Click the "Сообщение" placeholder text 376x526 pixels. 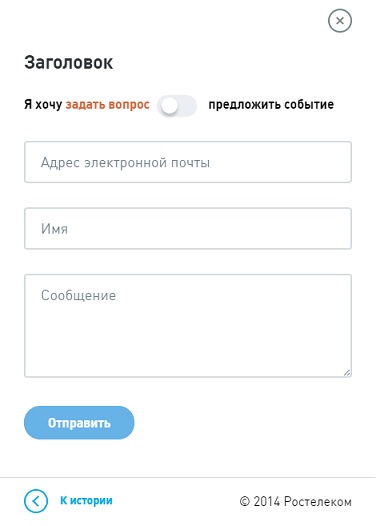tap(78, 296)
